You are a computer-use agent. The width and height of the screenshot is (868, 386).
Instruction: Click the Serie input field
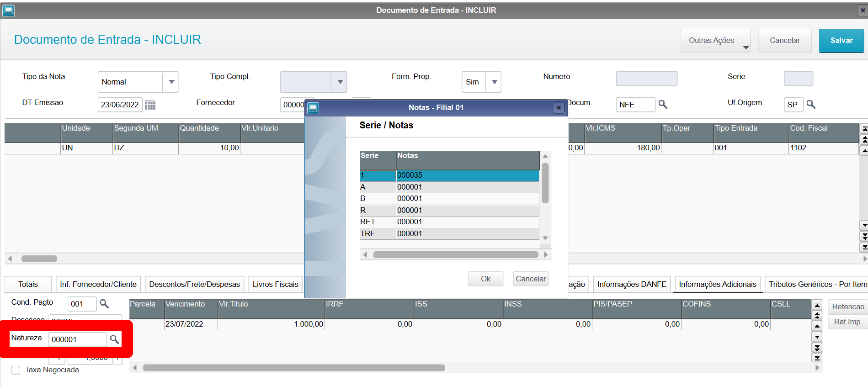point(798,79)
